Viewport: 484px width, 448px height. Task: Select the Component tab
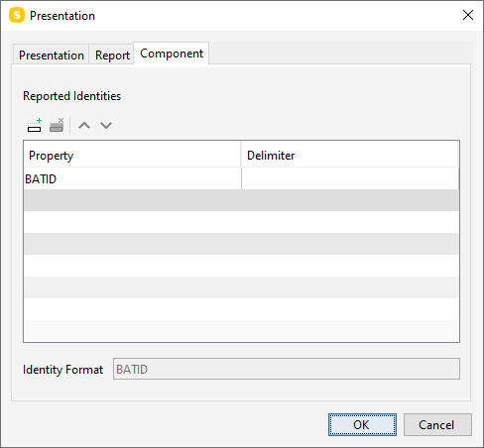172,54
